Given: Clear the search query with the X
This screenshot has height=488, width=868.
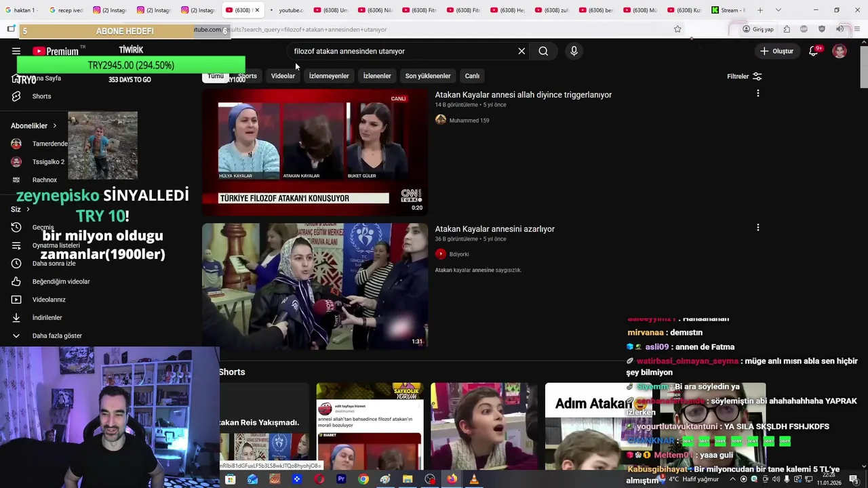Looking at the screenshot, I should tap(521, 51).
